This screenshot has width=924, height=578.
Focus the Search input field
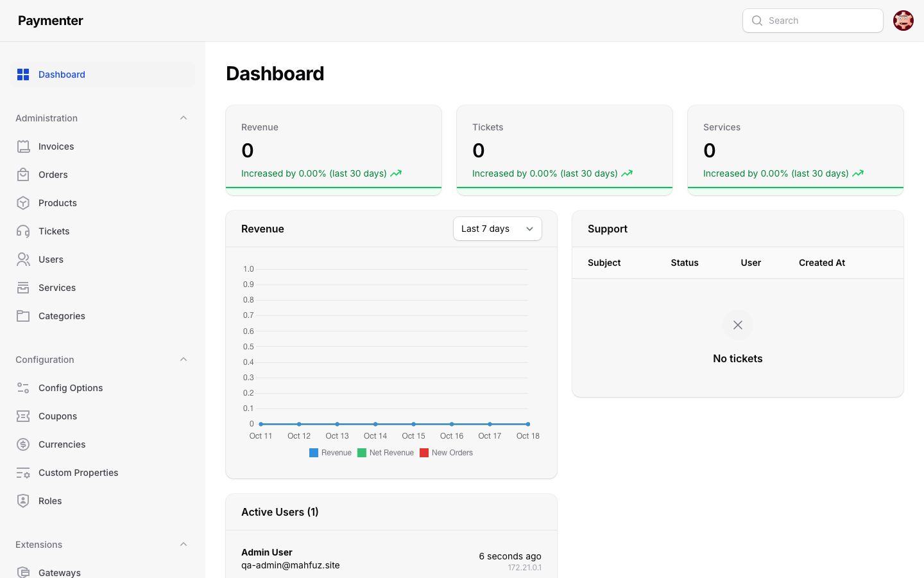click(x=813, y=21)
